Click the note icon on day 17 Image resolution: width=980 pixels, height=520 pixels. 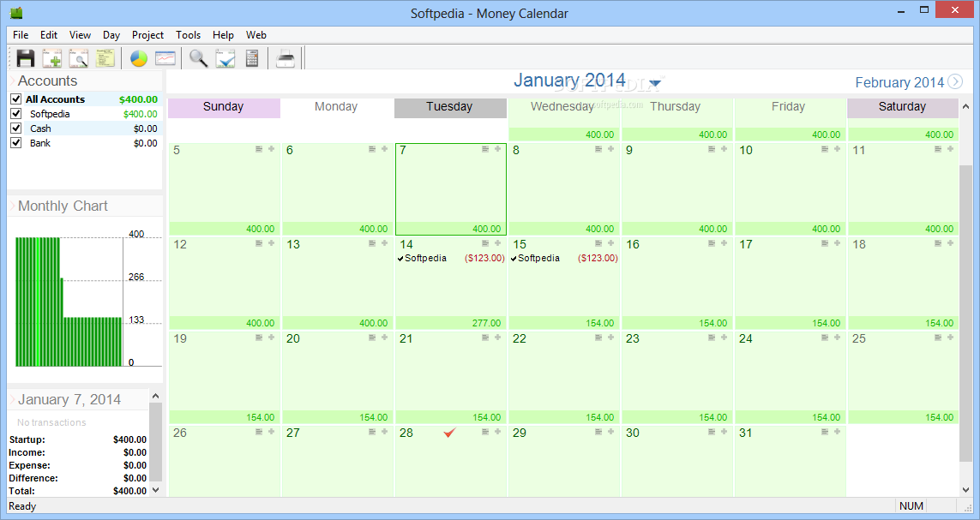click(824, 243)
